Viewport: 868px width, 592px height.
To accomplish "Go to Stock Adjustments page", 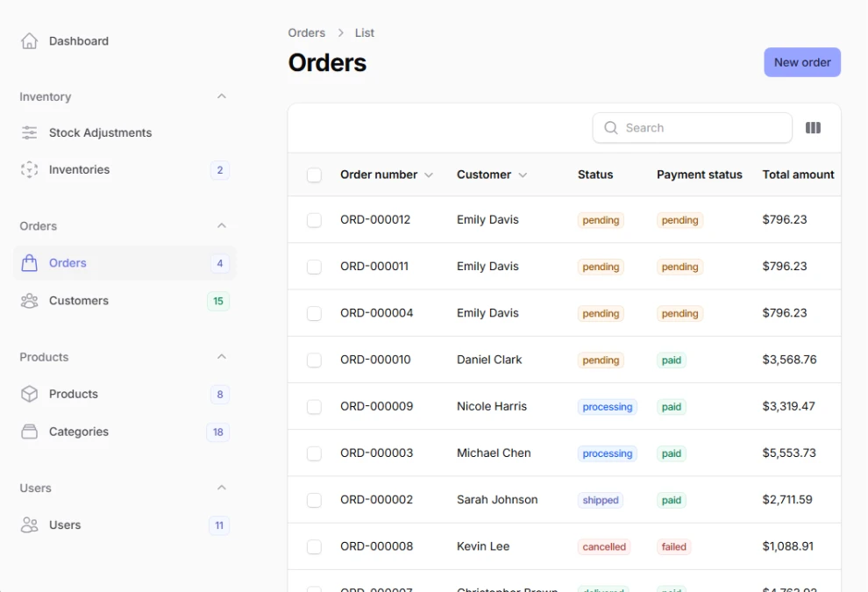I will pyautogui.click(x=100, y=133).
